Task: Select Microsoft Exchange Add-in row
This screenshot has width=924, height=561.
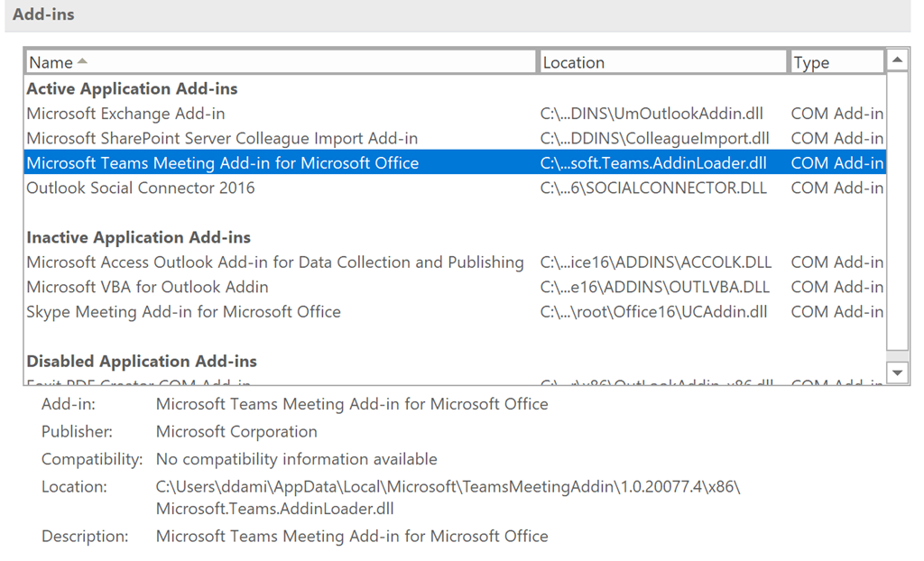Action: 126,114
